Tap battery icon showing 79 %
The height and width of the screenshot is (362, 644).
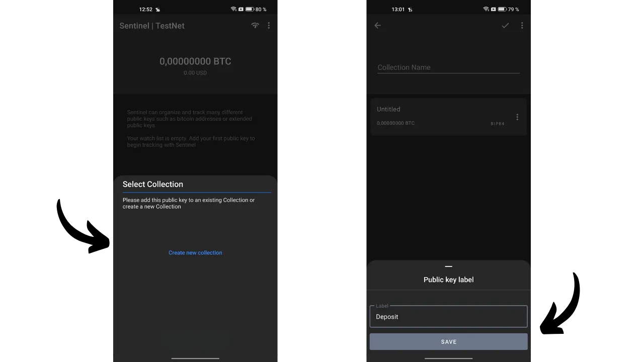(502, 9)
